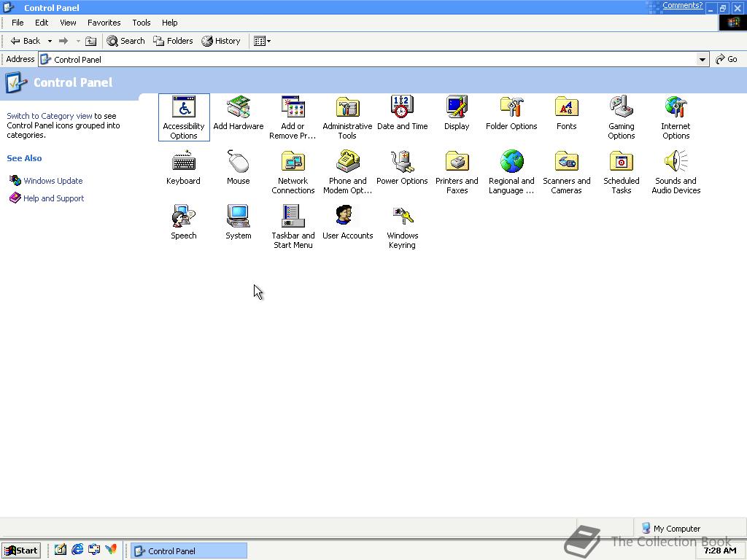Open the Windows Update link

click(53, 181)
